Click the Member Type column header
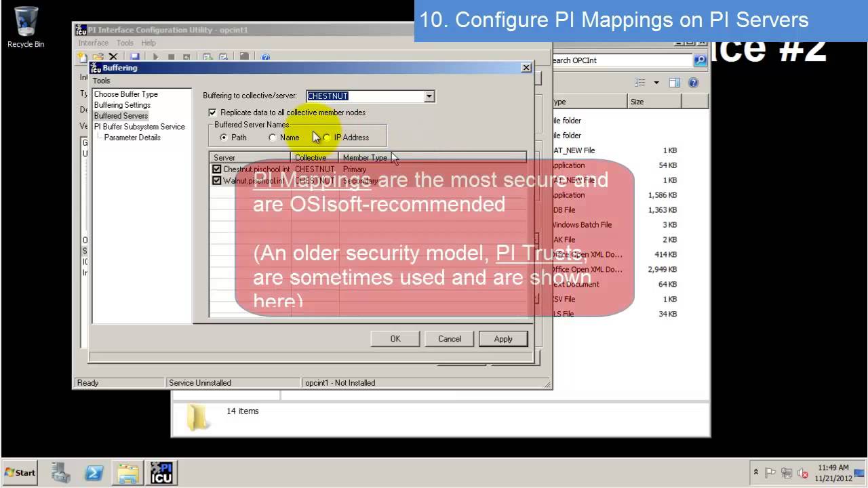The height and width of the screenshot is (488, 868). tap(433, 158)
